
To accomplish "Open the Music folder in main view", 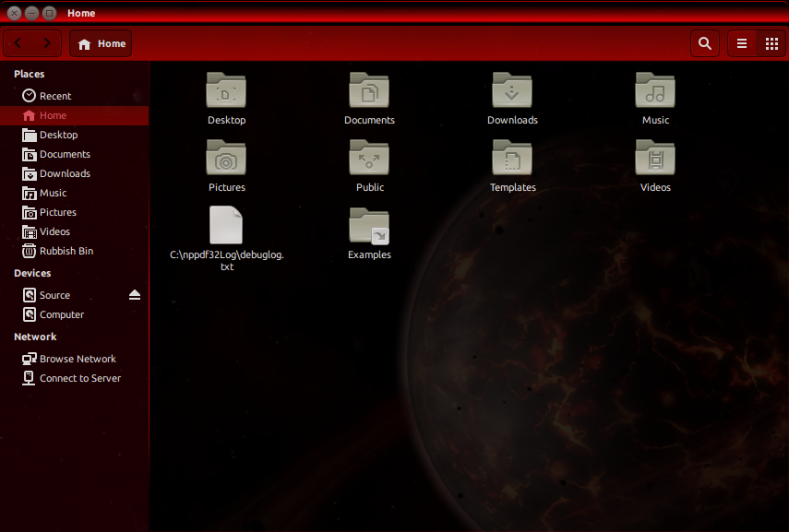I will pyautogui.click(x=654, y=90).
